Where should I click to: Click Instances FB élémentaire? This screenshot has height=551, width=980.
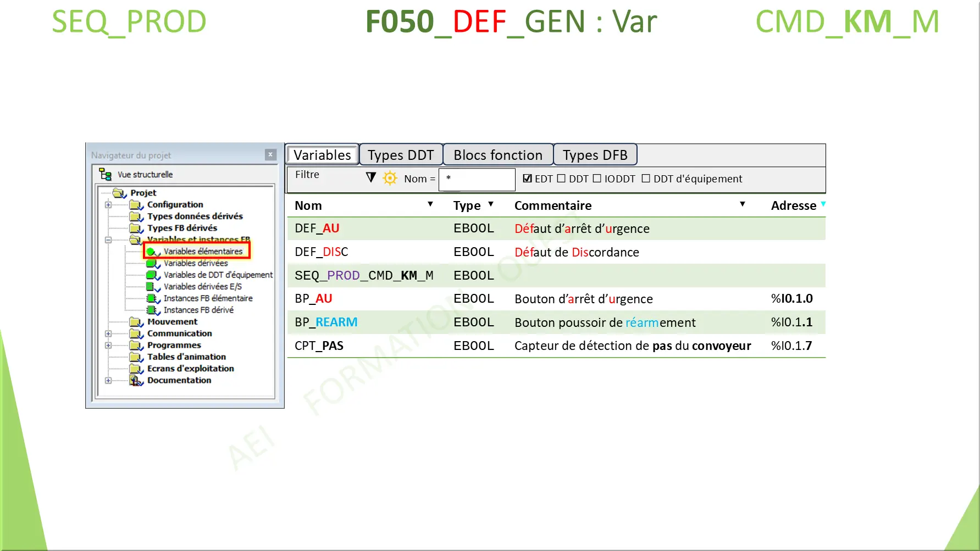pyautogui.click(x=152, y=298)
